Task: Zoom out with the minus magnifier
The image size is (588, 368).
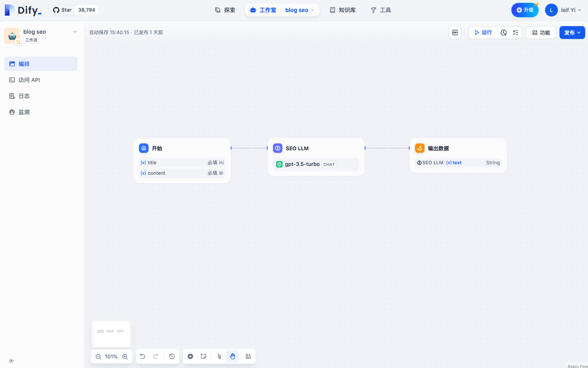Action: pos(98,356)
